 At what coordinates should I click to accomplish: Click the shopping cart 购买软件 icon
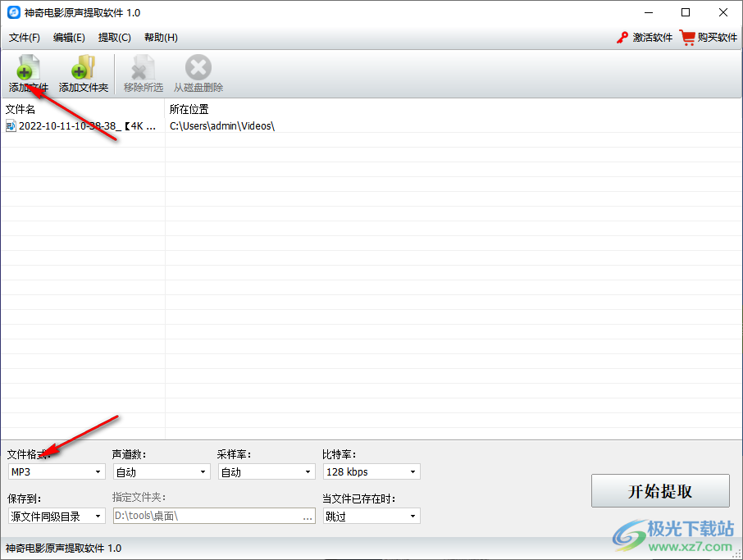pos(687,37)
